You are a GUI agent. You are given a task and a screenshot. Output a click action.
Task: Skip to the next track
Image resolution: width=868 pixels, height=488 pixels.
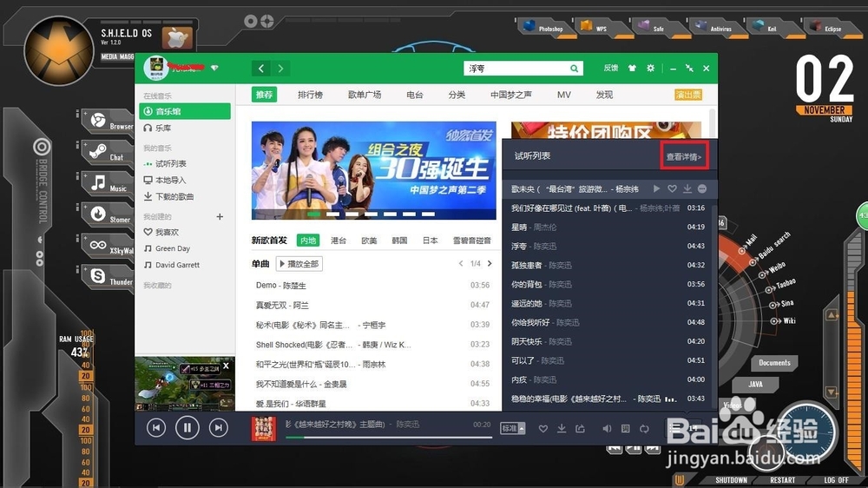[x=219, y=427]
